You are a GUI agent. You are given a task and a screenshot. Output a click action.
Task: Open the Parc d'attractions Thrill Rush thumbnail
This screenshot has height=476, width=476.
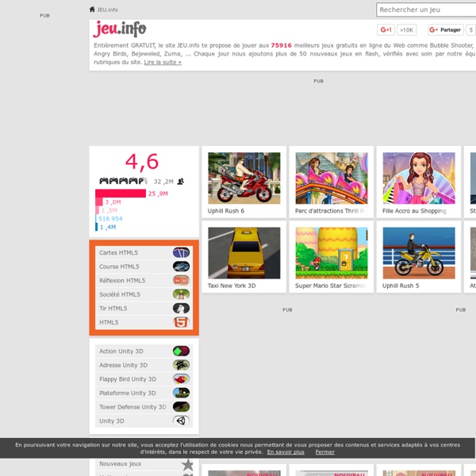pos(332,178)
